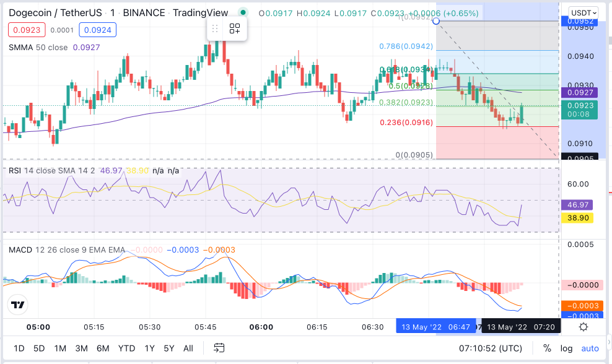Click the blue buy price 0.0924 button
This screenshot has height=364, width=612.
click(98, 30)
